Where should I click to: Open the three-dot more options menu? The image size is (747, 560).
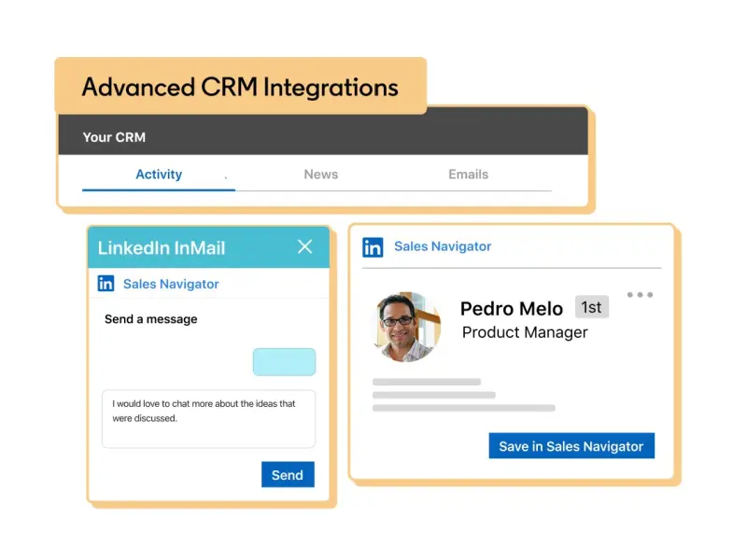point(640,295)
